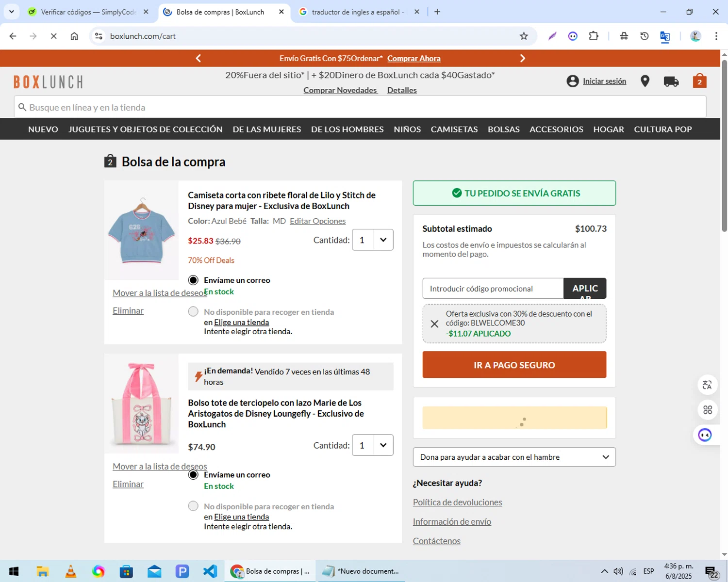Click the page vertical scrollbar

point(724,145)
